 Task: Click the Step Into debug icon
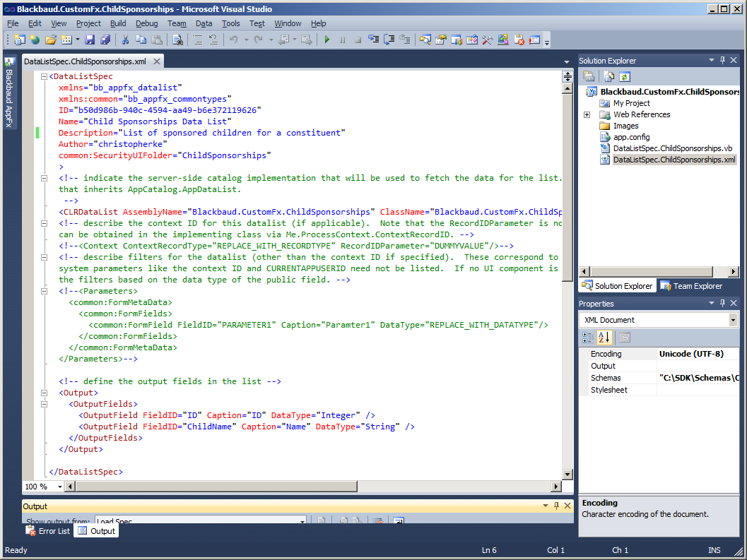pos(373,40)
